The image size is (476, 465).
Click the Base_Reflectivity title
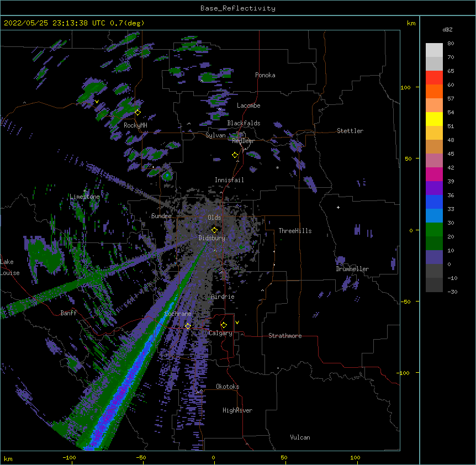click(x=238, y=8)
